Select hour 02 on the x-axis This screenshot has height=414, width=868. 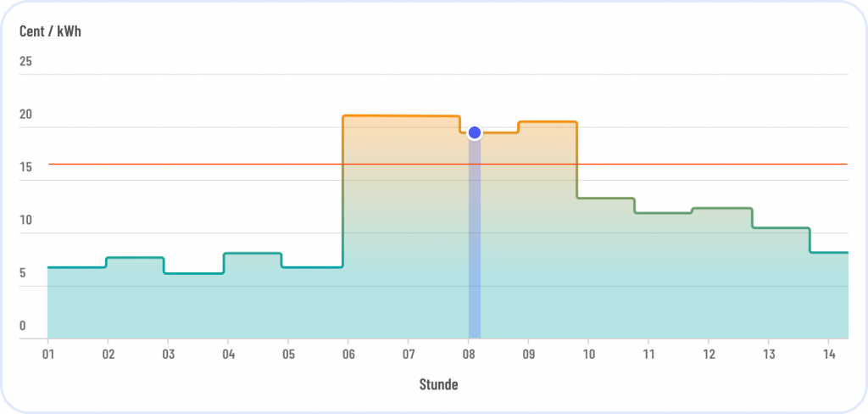coord(108,354)
